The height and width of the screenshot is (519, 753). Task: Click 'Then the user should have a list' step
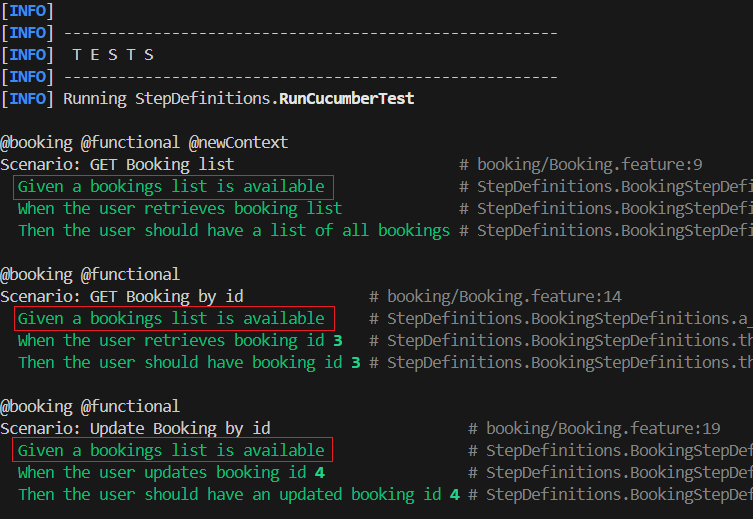[x=233, y=231]
